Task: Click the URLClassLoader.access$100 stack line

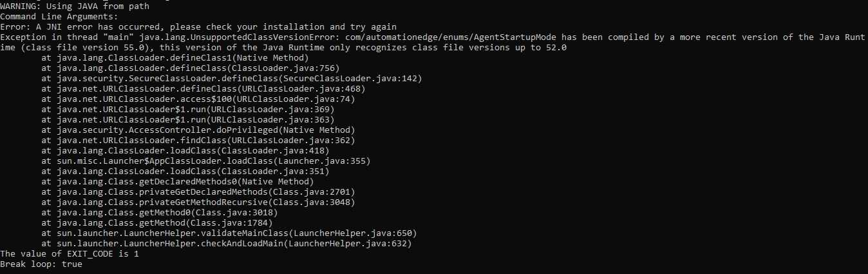Action: click(198, 99)
